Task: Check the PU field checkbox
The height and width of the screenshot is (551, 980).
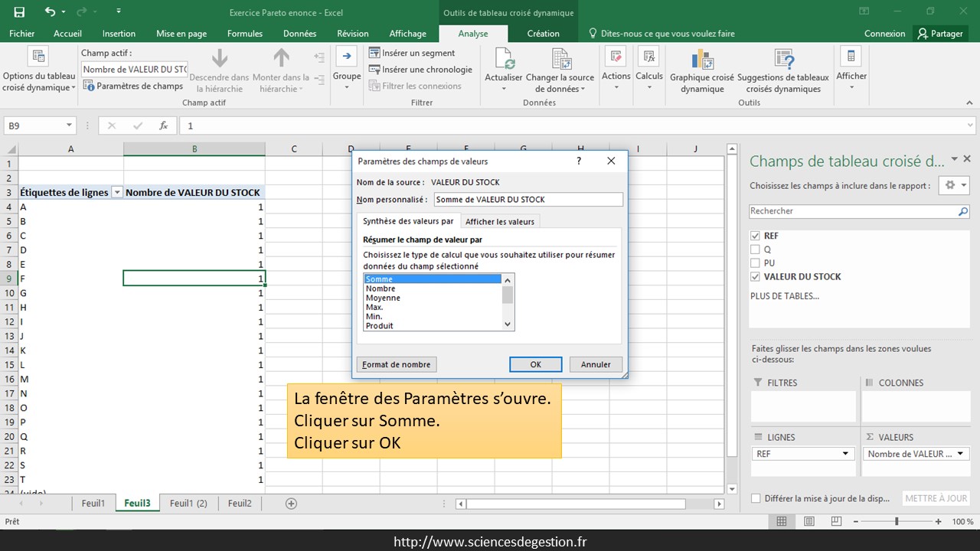Action: point(756,263)
